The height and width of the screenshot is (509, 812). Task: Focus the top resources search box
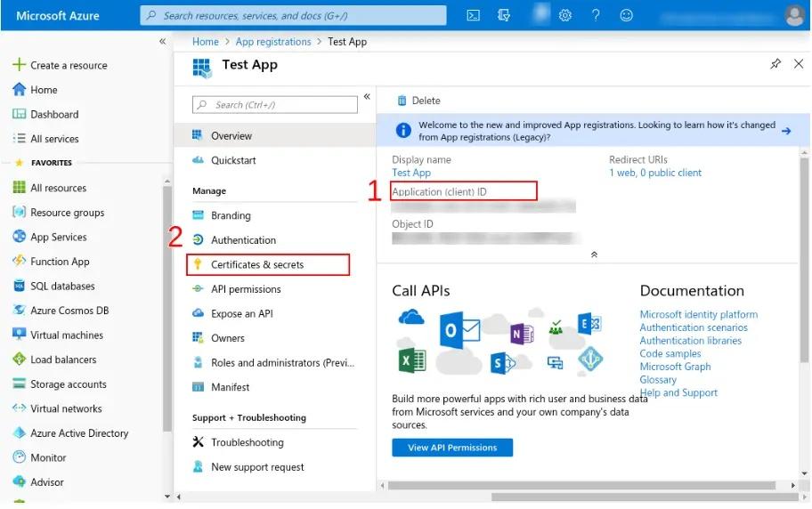pyautogui.click(x=293, y=15)
